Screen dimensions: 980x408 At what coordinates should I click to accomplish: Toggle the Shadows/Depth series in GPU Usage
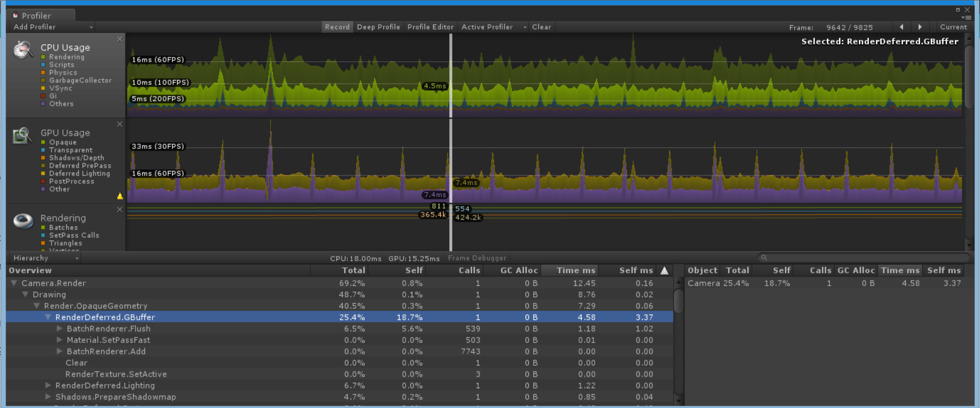point(43,158)
